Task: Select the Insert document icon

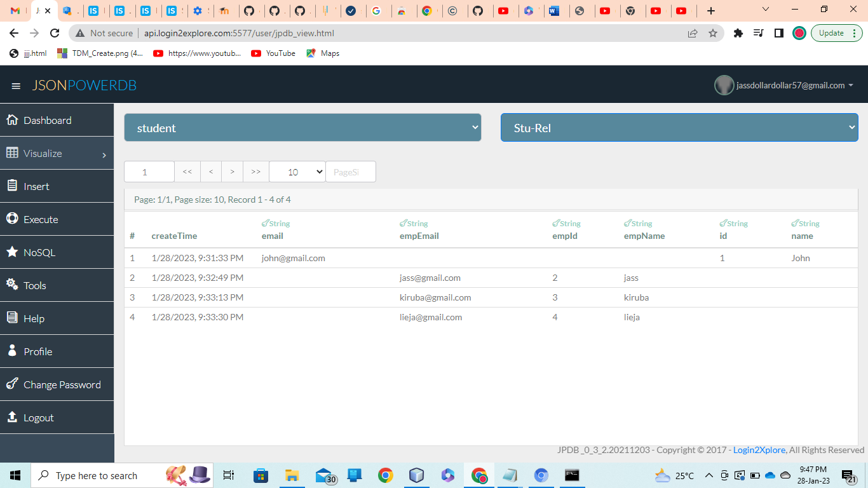Action: [x=11, y=186]
